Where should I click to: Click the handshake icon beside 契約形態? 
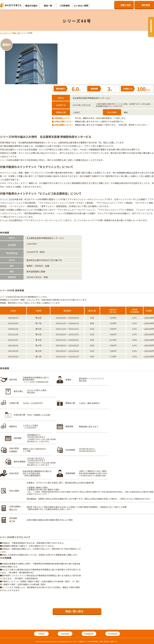[3, 379]
